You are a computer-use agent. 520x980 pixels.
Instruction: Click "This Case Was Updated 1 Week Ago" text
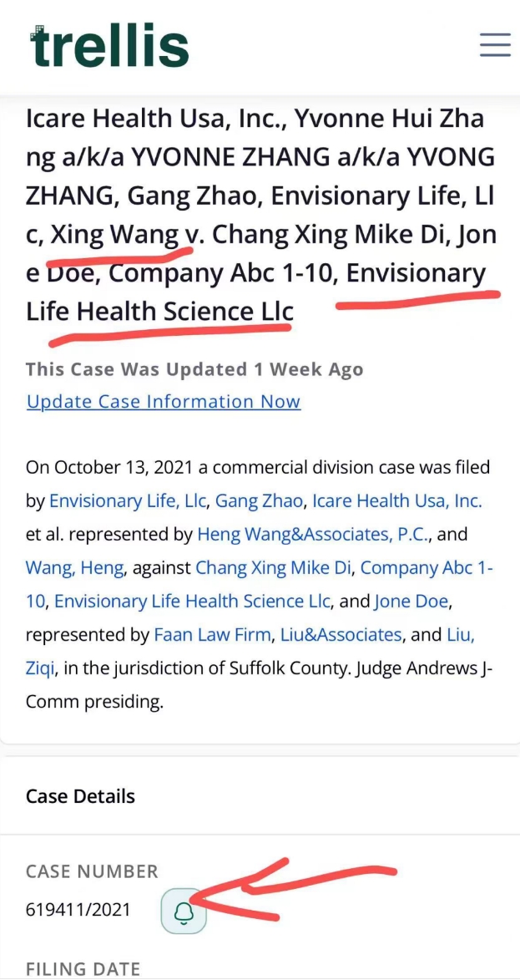[194, 370]
